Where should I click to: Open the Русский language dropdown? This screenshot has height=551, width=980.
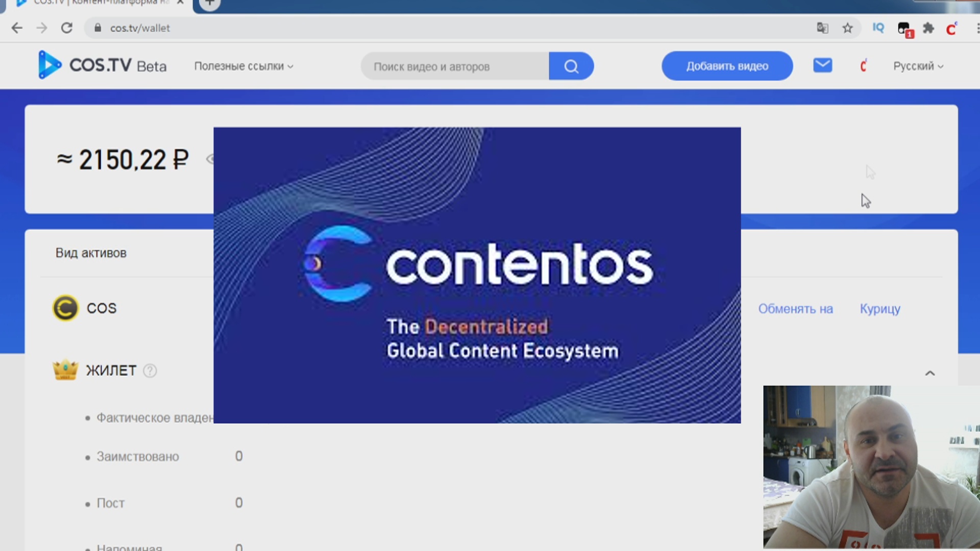[x=918, y=66]
